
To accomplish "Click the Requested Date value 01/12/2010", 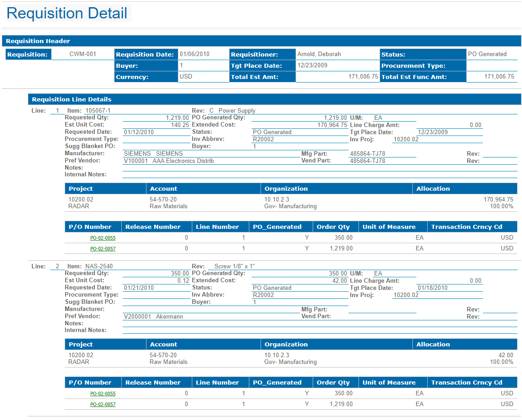I will pyautogui.click(x=139, y=132).
